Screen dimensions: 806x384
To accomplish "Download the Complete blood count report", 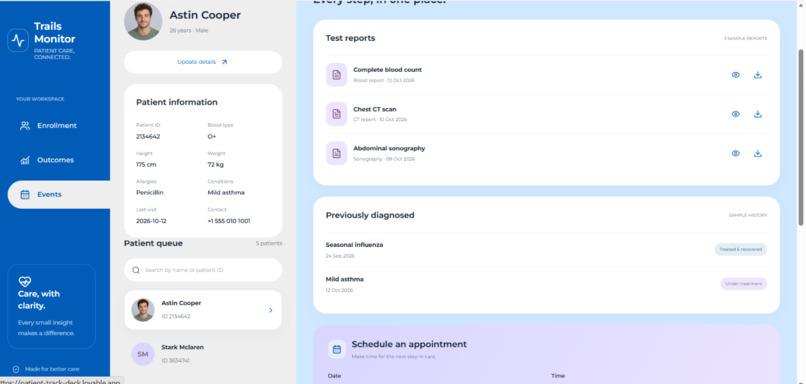I will [x=758, y=75].
